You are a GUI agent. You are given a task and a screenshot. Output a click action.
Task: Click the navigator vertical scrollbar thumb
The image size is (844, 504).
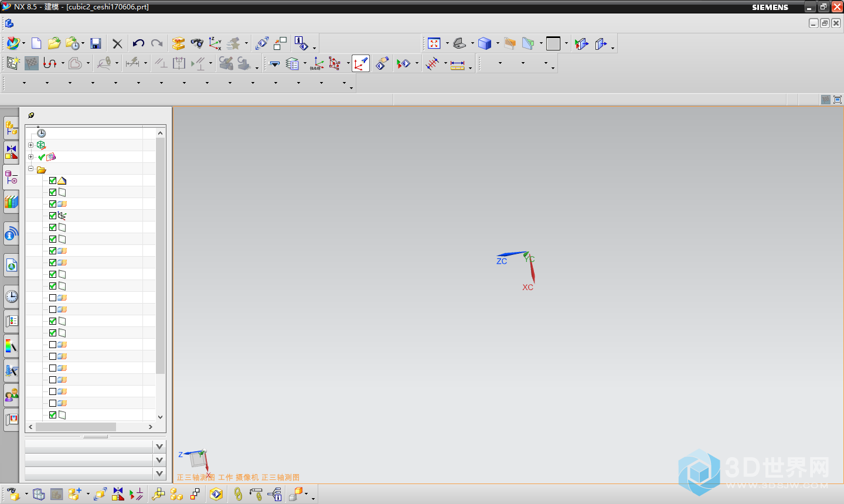pyautogui.click(x=160, y=256)
